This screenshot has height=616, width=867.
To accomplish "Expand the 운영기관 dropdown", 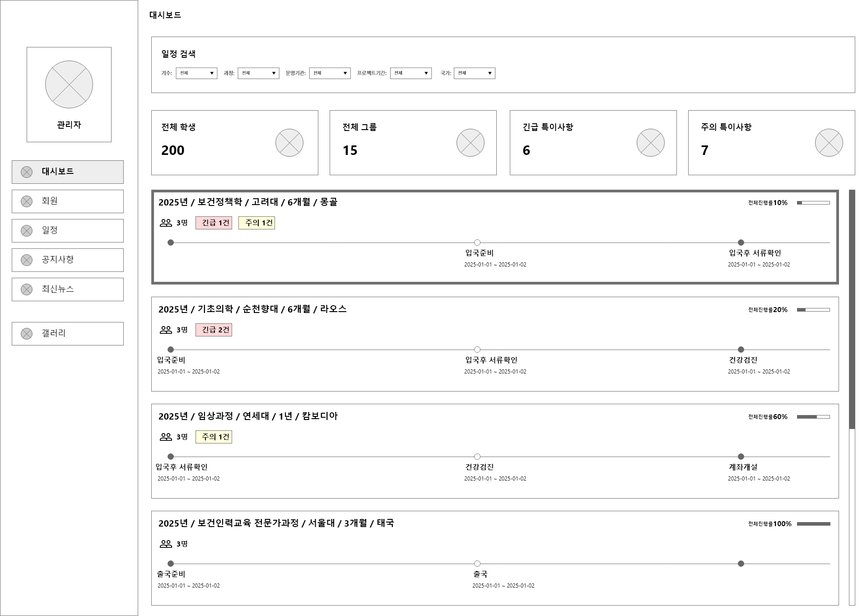I will tap(330, 73).
